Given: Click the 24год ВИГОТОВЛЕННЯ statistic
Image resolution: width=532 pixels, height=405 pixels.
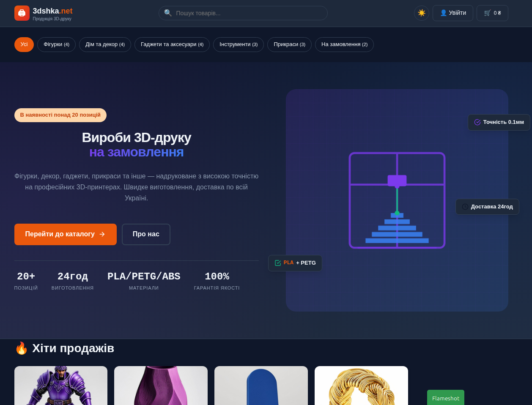Looking at the screenshot, I should [x=73, y=281].
